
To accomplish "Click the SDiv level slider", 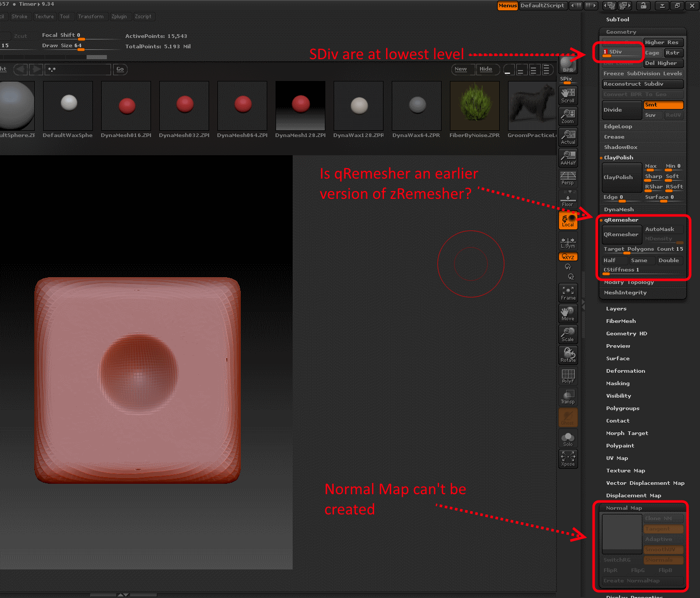I will point(622,52).
